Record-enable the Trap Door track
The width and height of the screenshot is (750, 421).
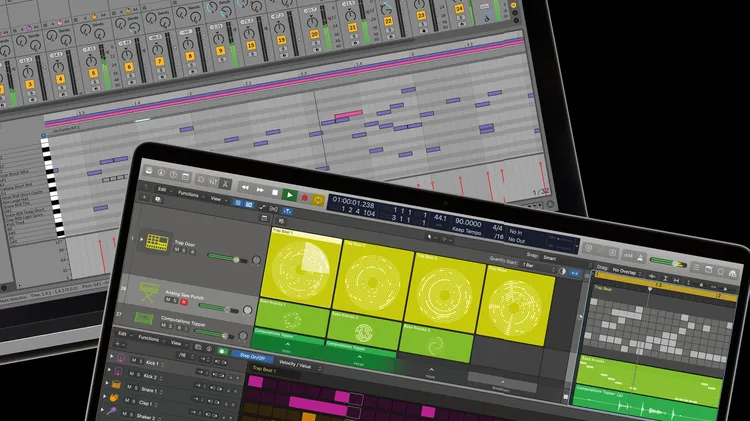tap(192, 252)
